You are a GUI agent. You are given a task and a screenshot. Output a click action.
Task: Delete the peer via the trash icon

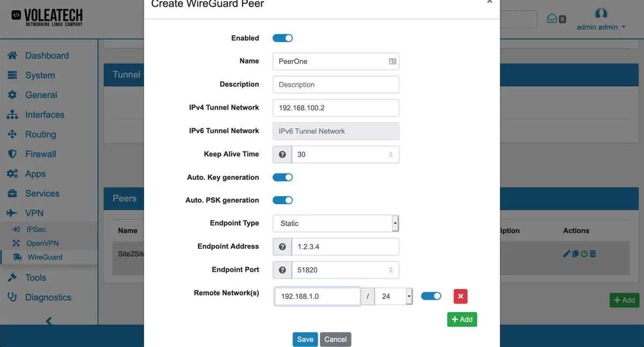click(592, 253)
